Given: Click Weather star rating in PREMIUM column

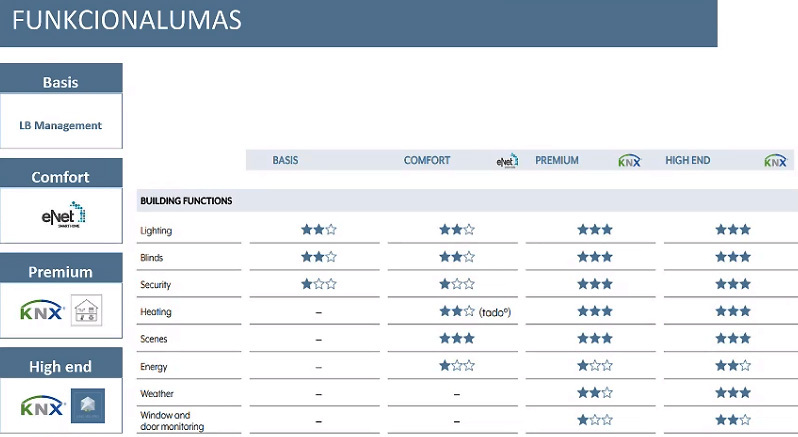Looking at the screenshot, I should [x=595, y=393].
